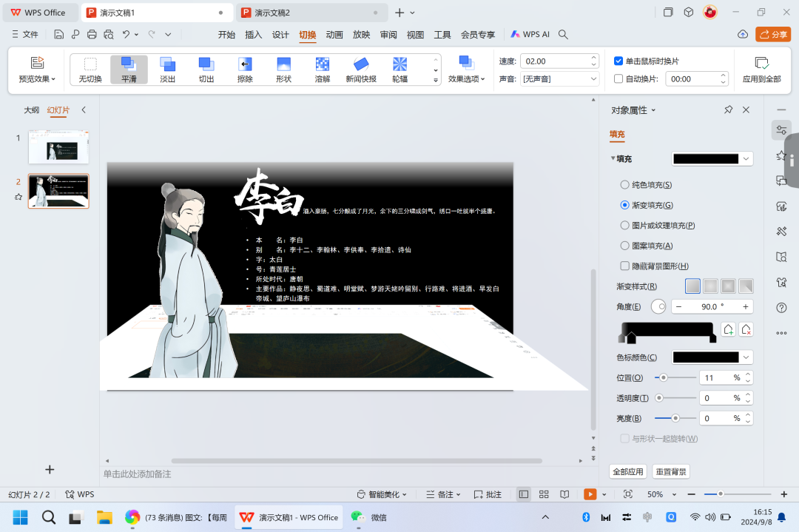Start slideshow with the orange play button
The width and height of the screenshot is (799, 532).
coord(590,494)
